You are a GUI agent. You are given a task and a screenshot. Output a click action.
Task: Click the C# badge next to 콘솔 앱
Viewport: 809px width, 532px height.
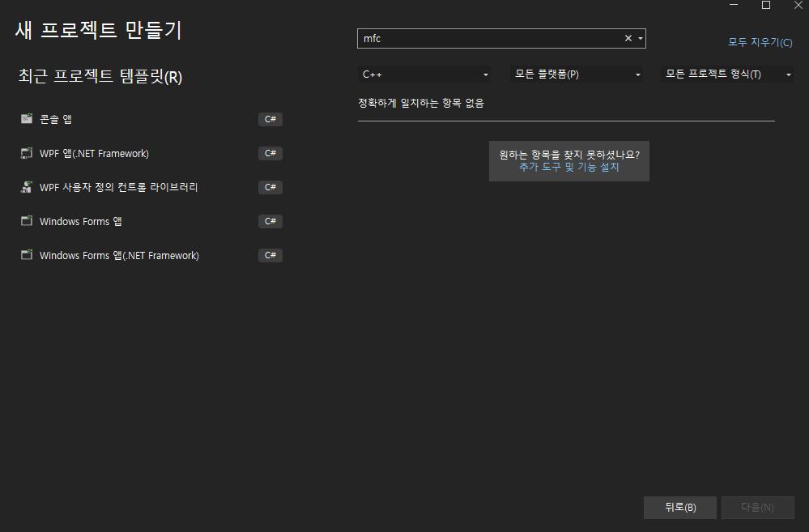tap(270, 119)
